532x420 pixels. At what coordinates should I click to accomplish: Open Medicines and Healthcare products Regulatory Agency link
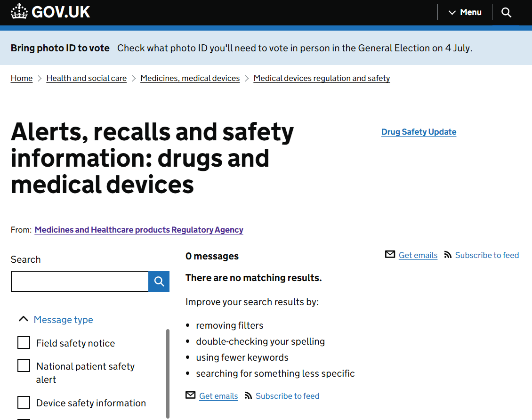(x=139, y=230)
